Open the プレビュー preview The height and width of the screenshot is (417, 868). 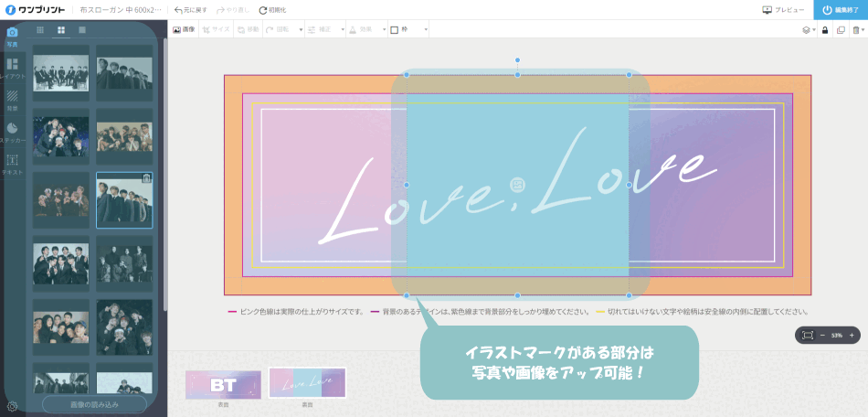(784, 10)
